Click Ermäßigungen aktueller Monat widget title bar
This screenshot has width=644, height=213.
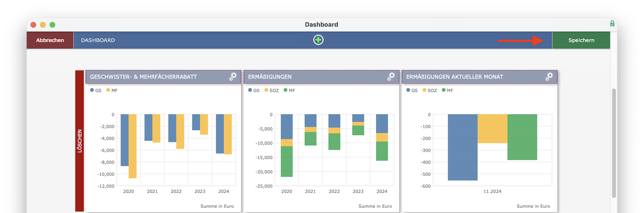[x=479, y=77]
